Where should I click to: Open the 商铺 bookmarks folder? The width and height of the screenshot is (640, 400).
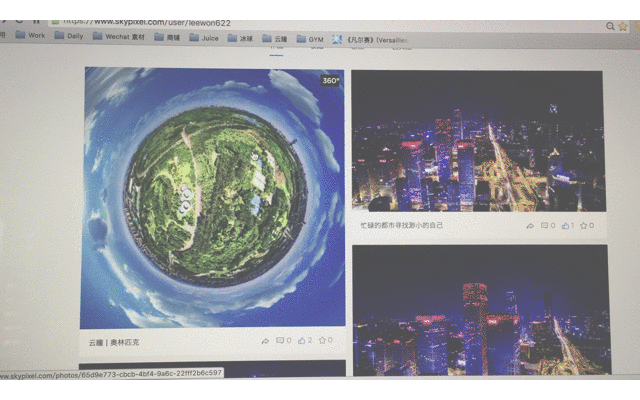click(x=167, y=37)
